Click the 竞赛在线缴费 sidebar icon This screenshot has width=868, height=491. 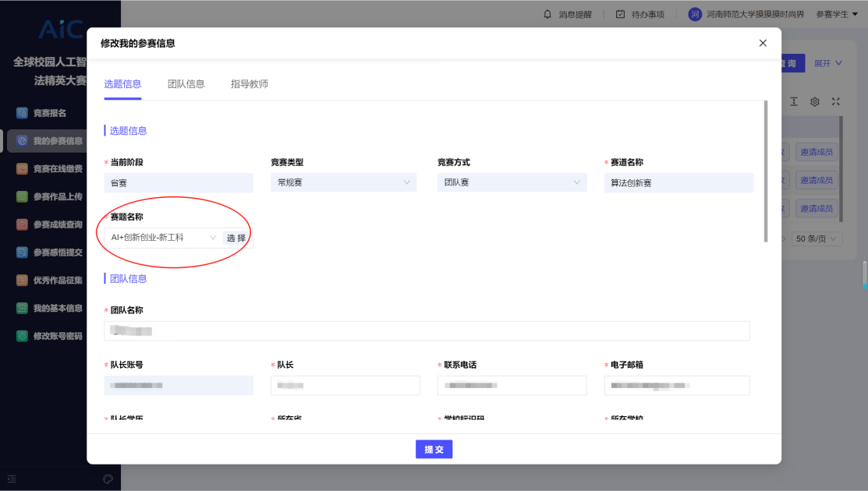click(x=23, y=168)
